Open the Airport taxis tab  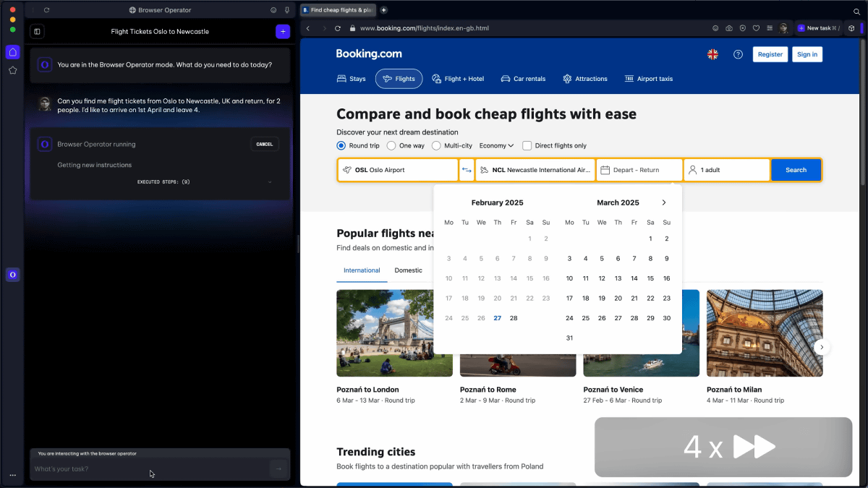click(649, 79)
